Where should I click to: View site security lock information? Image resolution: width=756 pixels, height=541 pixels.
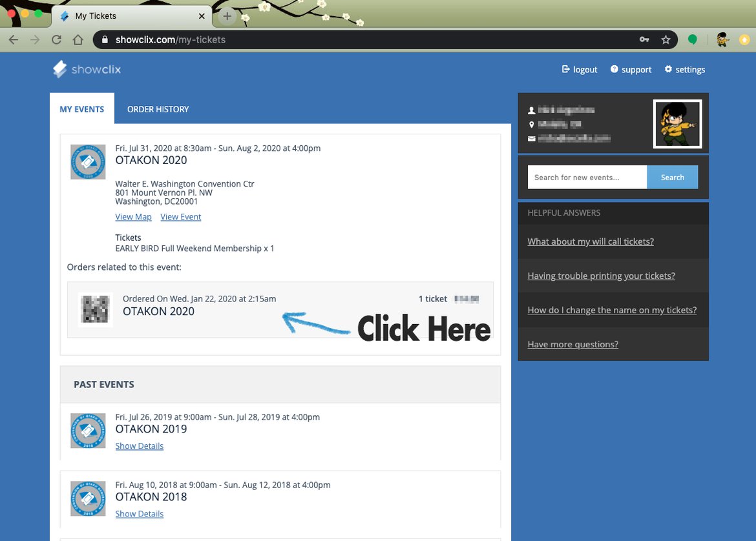tap(105, 39)
